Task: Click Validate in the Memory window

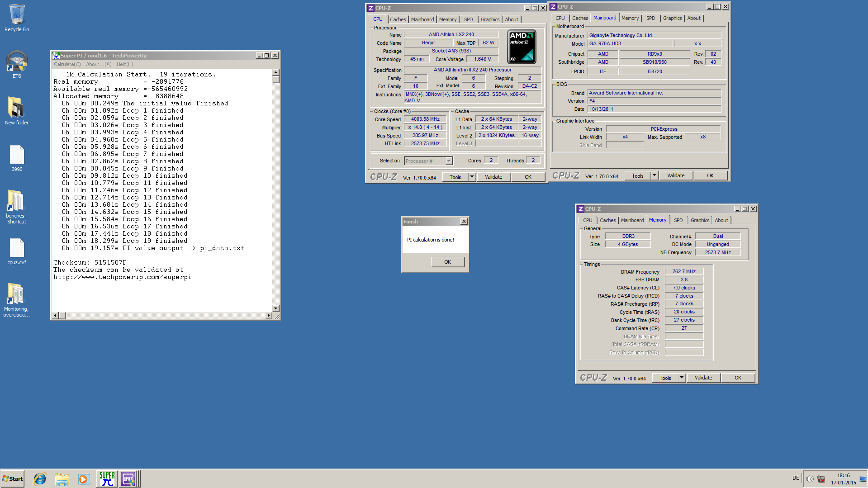Action: [703, 378]
